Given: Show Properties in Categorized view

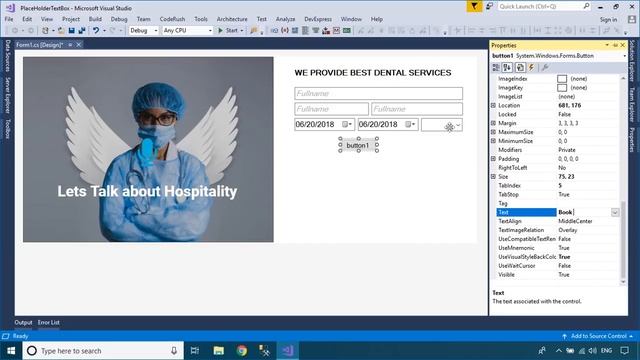Looking at the screenshot, I should click(x=496, y=67).
